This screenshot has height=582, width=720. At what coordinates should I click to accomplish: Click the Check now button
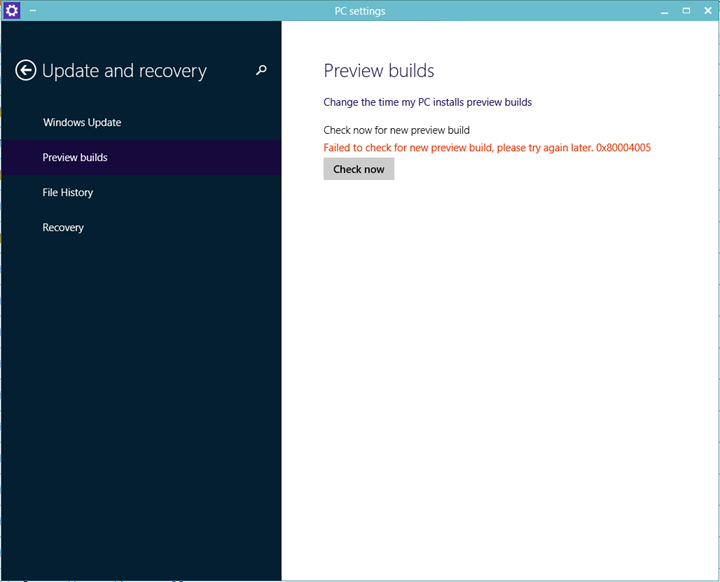click(359, 169)
